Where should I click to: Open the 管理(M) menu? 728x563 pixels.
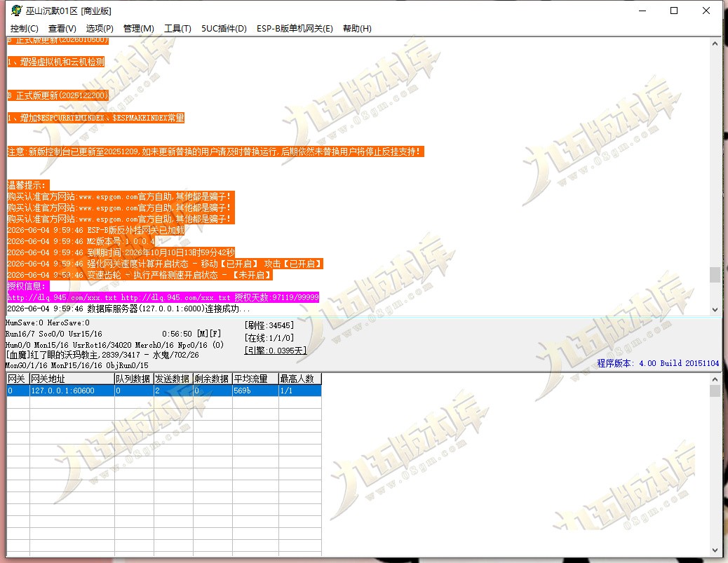(138, 28)
